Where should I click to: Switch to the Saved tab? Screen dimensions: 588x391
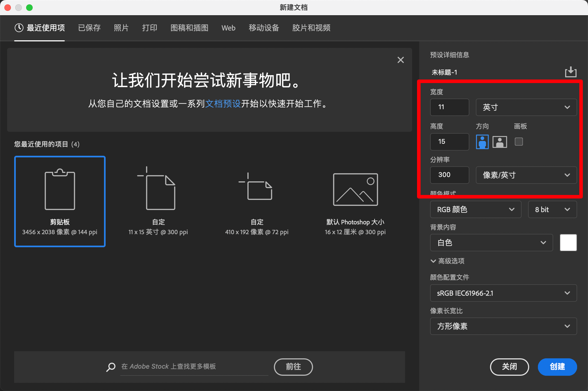(x=89, y=28)
